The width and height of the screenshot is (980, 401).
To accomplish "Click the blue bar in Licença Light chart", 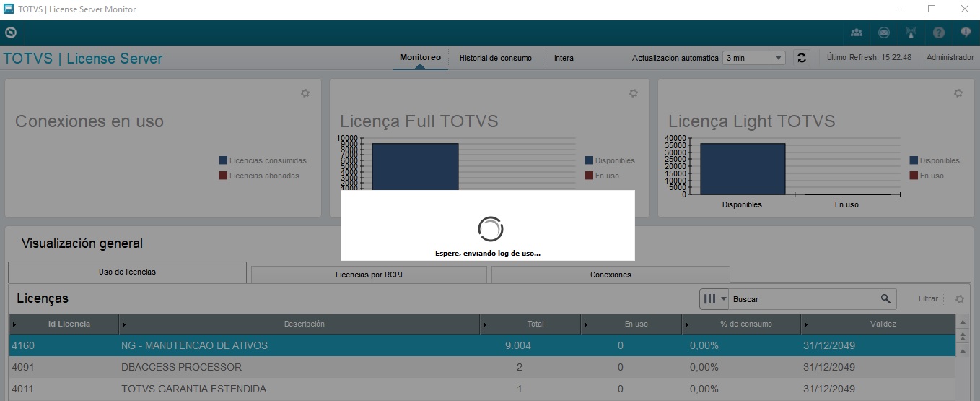I will tap(743, 168).
